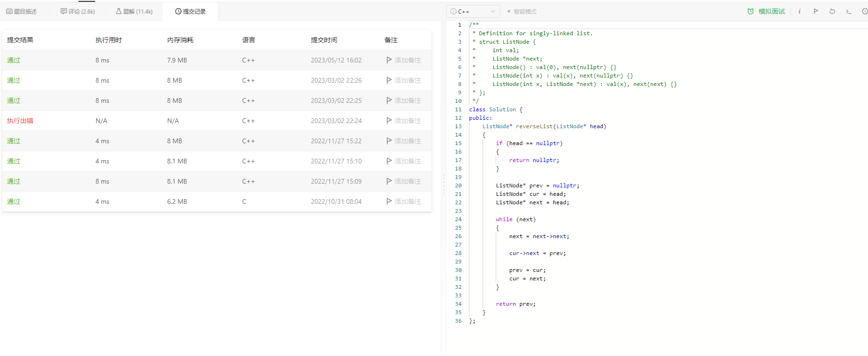Click 'next = next->next;' code line
868x356 pixels.
[539, 236]
